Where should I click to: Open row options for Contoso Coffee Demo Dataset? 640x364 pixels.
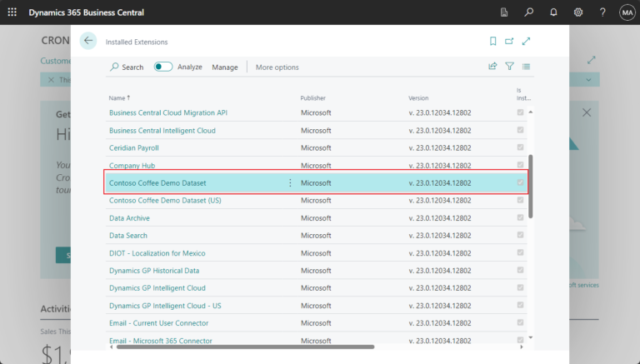coord(290,182)
